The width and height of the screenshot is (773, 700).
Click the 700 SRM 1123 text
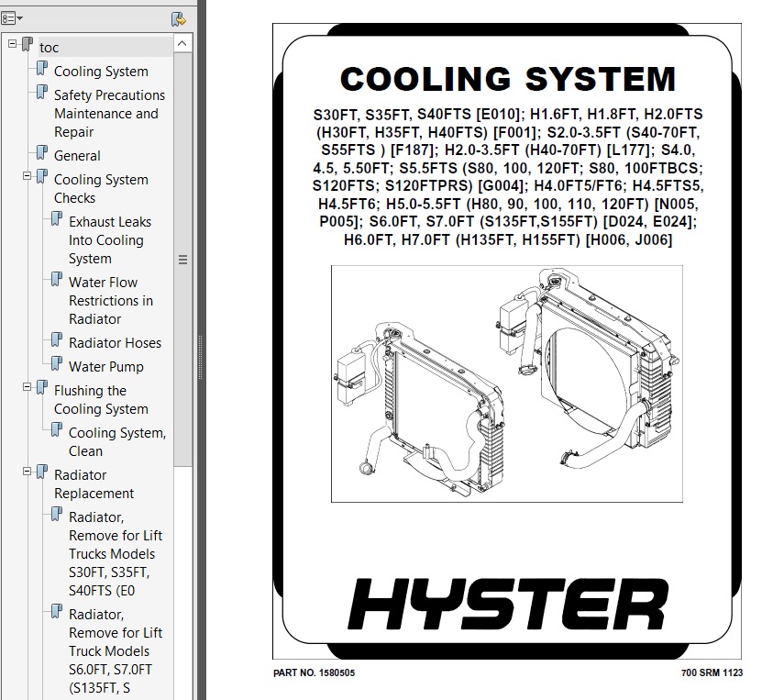coord(712,672)
